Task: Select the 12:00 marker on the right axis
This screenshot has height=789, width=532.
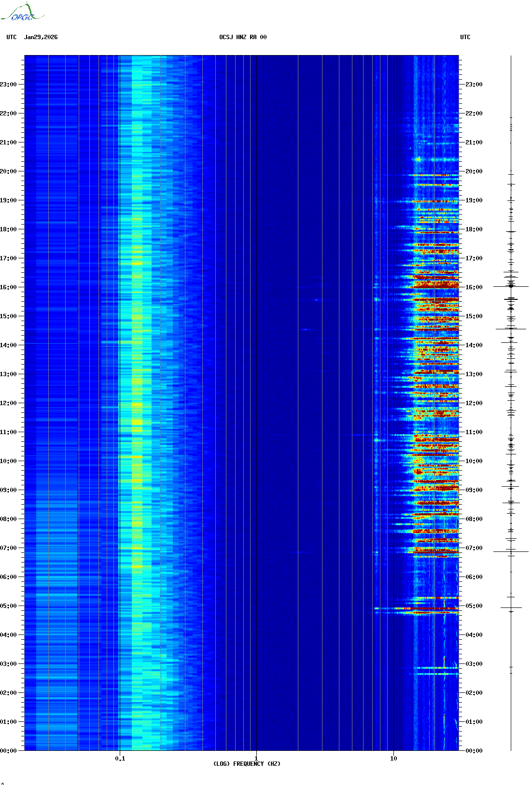Action: tap(474, 403)
